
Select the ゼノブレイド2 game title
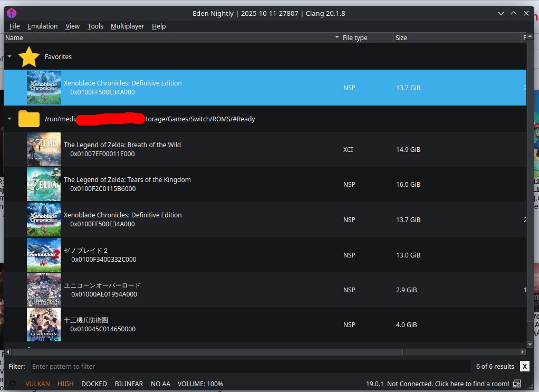tap(86, 250)
